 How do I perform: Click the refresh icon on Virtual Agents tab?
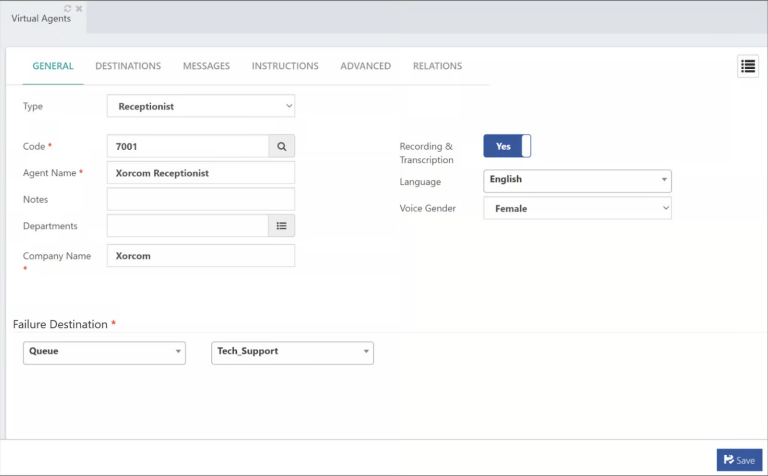click(68, 8)
